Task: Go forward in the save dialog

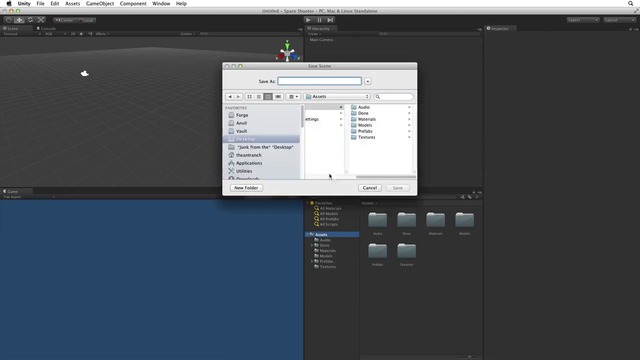Action: (238, 97)
